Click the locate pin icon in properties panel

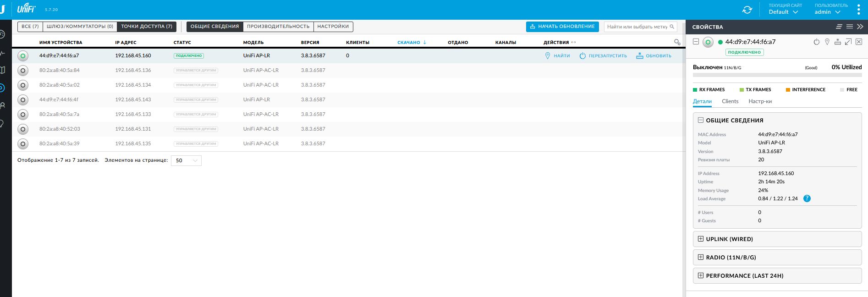coord(827,42)
